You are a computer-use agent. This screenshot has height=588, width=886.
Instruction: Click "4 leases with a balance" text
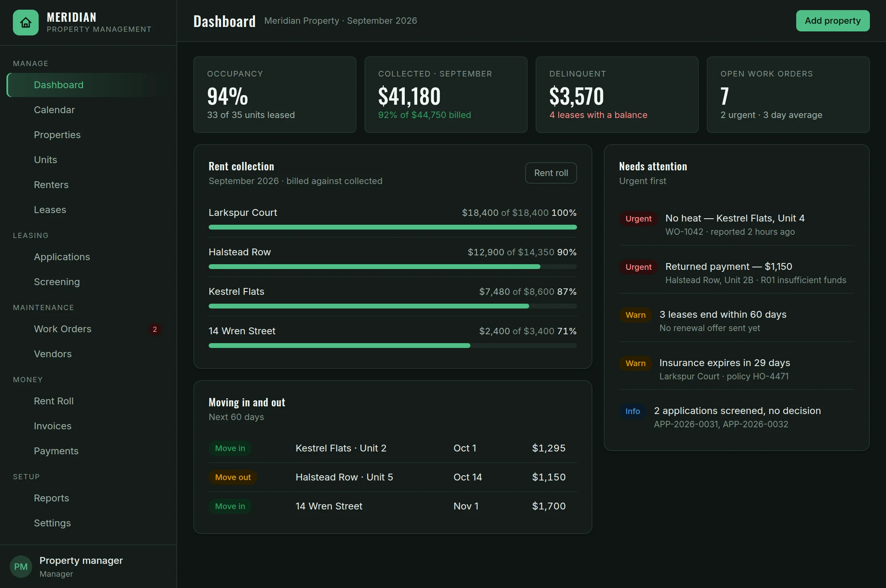598,115
